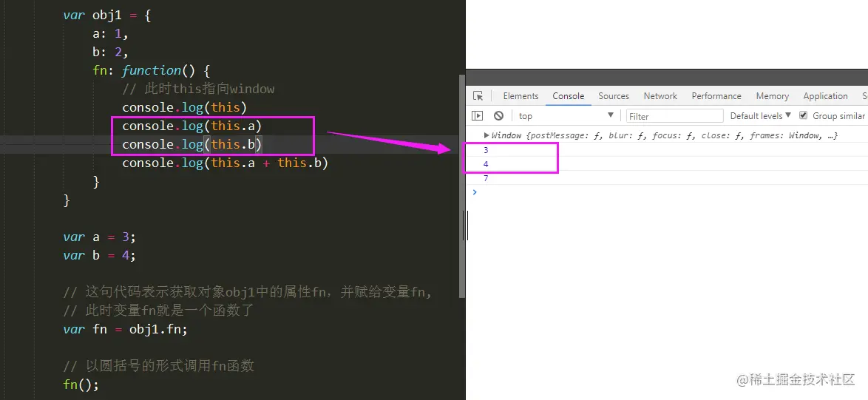Activate the inspect element picker icon
Screen dimensions: 868x400
pos(478,95)
